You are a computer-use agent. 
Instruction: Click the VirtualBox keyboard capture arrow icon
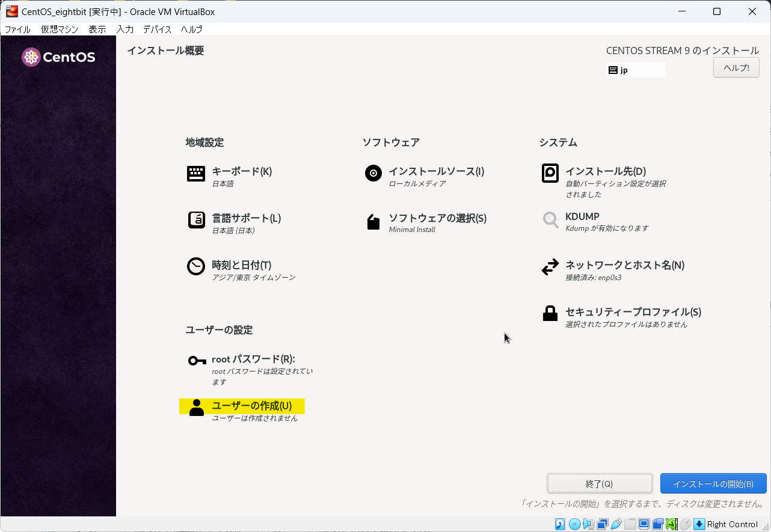pos(699,524)
